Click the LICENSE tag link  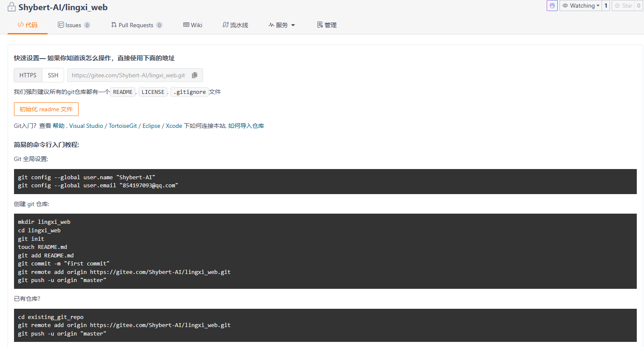(153, 92)
